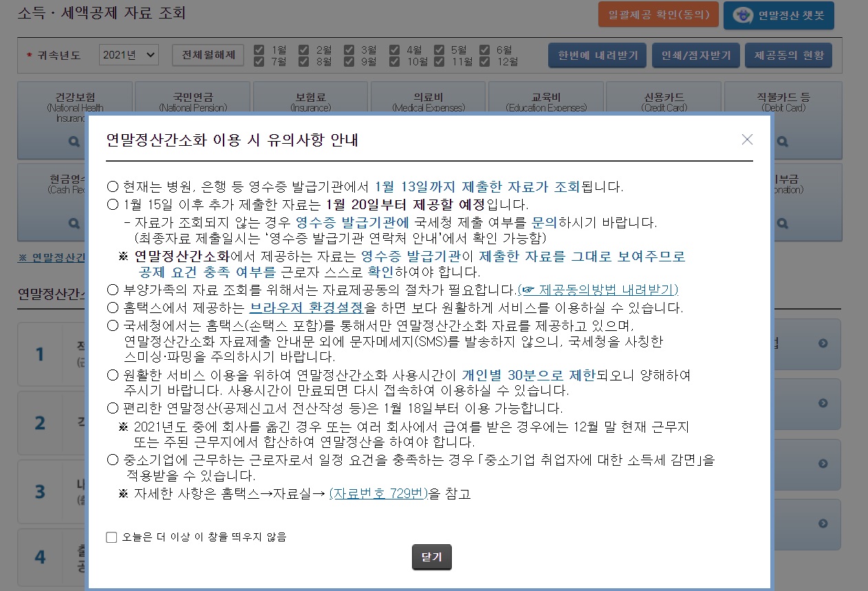Uncheck the 11월 checkbox
Viewport: 868px width, 591px height.
[x=439, y=61]
